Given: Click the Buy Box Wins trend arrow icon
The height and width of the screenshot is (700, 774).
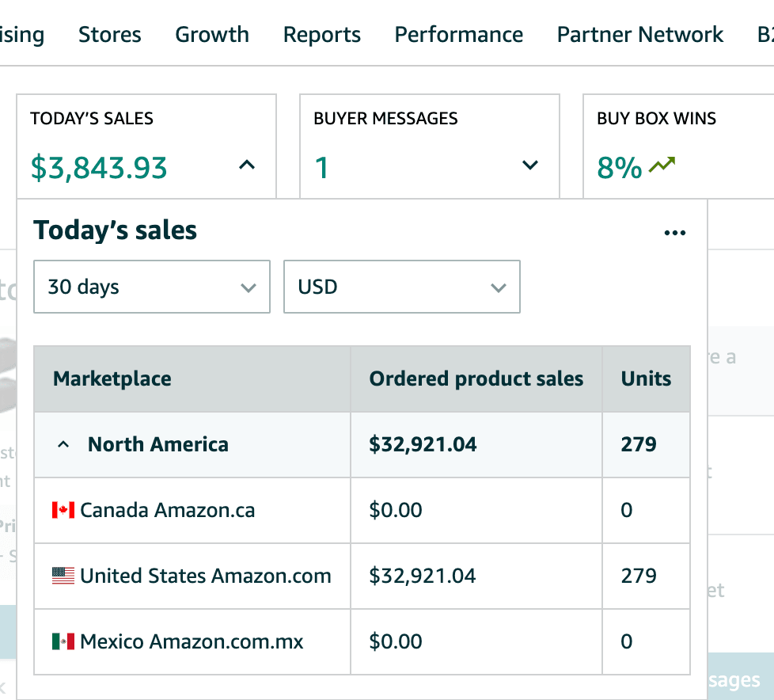Looking at the screenshot, I should 662,166.
